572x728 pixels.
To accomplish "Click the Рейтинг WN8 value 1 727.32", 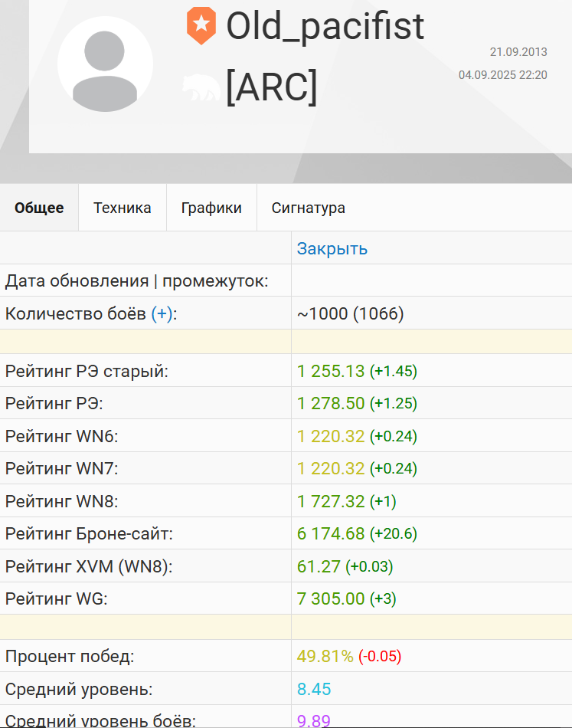I will click(331, 501).
